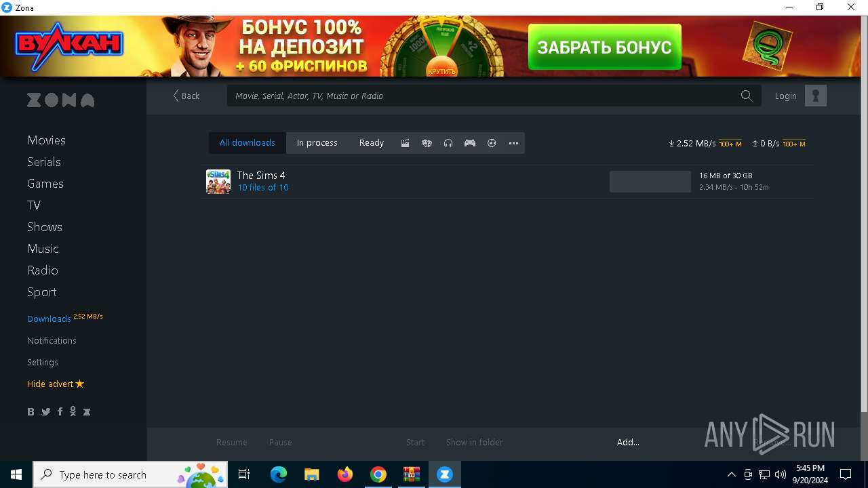
Task: Click the search magnifier icon
Action: coord(747,96)
